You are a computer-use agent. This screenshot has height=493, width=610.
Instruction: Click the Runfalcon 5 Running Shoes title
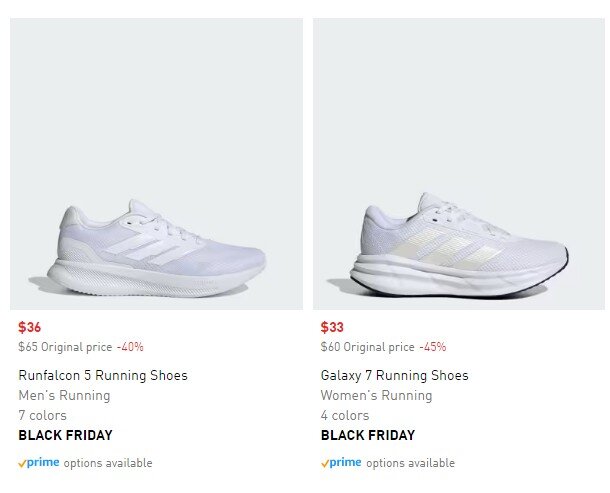(x=103, y=376)
